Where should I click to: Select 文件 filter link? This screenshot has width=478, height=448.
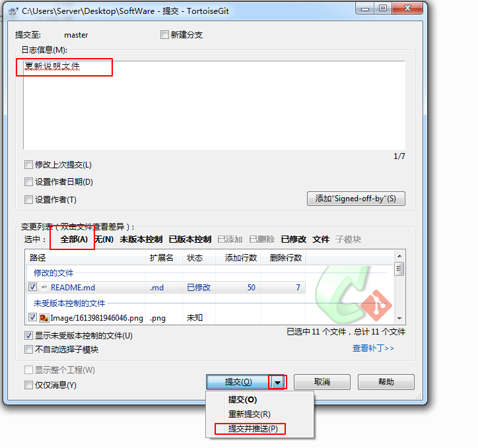[x=321, y=240]
